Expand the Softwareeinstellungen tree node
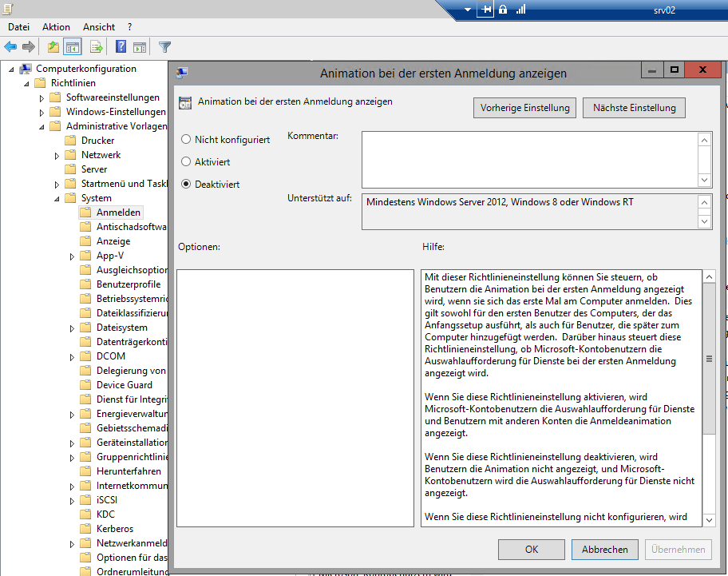 point(42,97)
